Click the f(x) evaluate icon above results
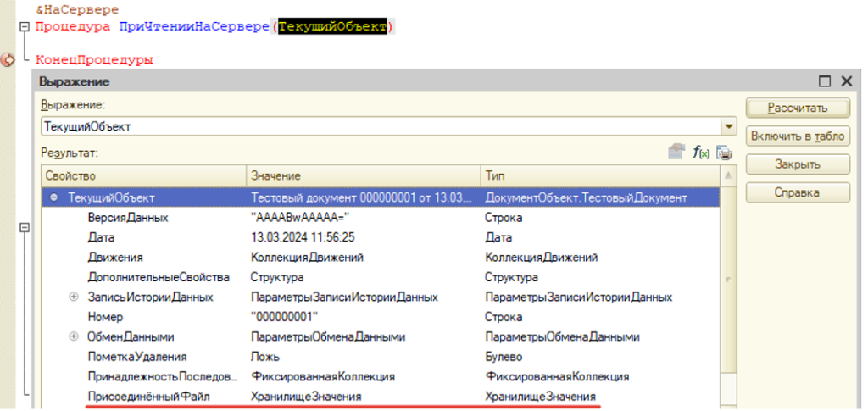 click(701, 153)
